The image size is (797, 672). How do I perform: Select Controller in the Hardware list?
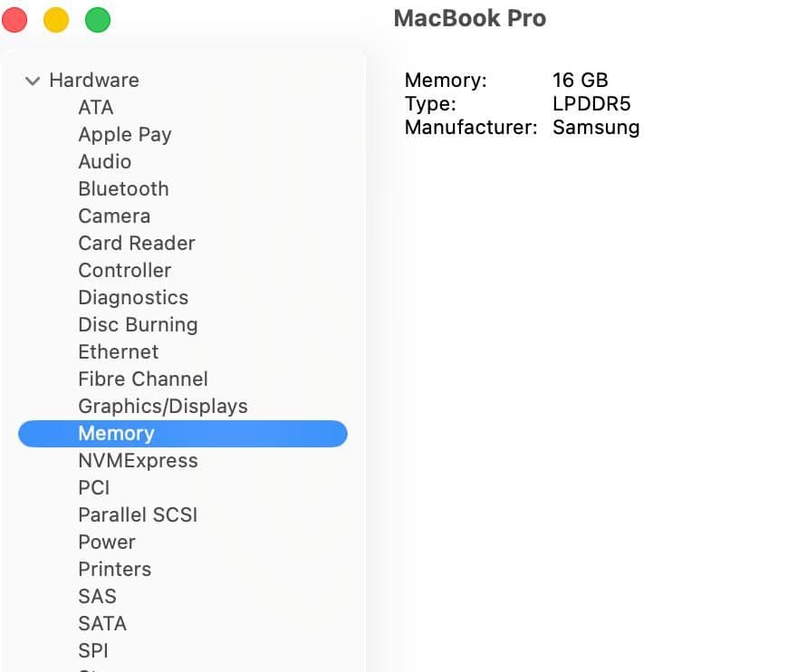click(x=124, y=270)
